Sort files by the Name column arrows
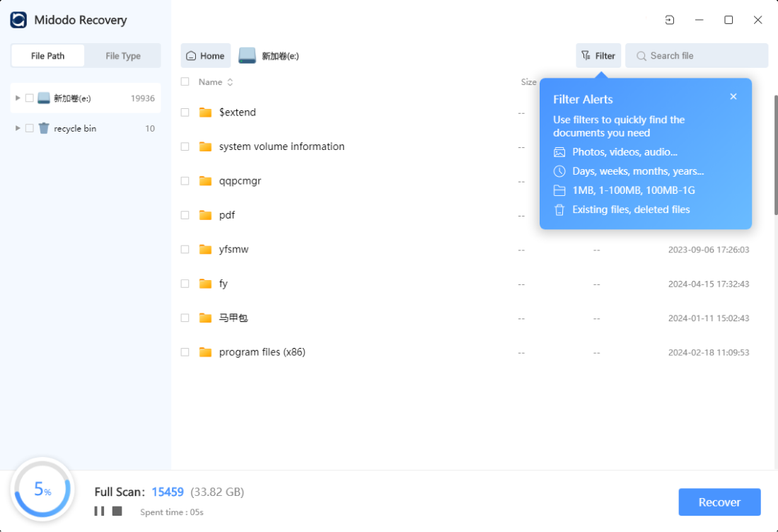Screen dimensions: 778x532 coord(231,82)
